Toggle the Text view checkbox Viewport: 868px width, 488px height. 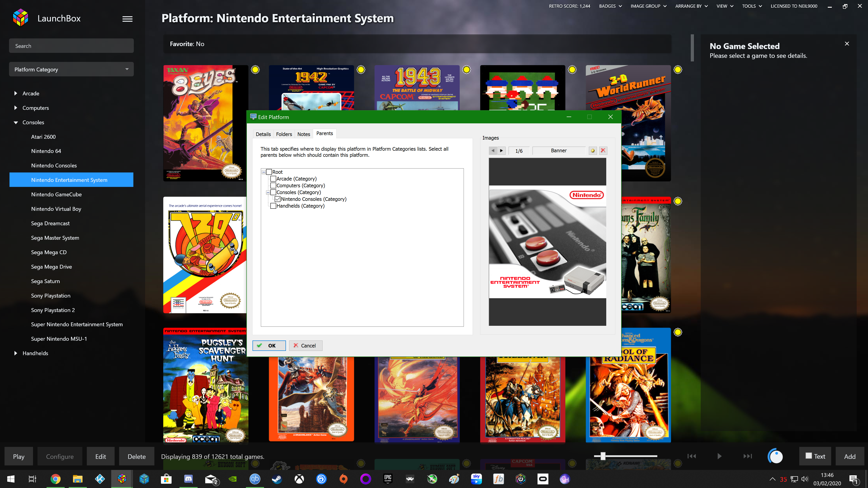(x=809, y=456)
